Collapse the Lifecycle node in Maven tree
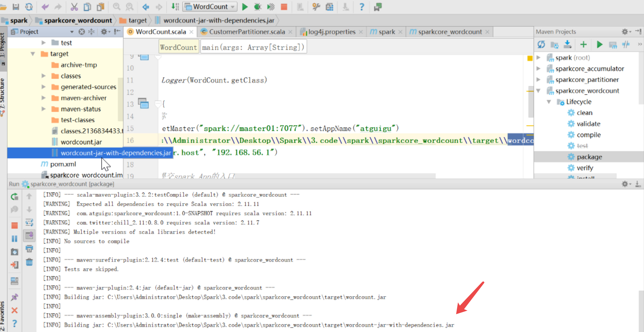644x332 pixels. click(x=549, y=102)
